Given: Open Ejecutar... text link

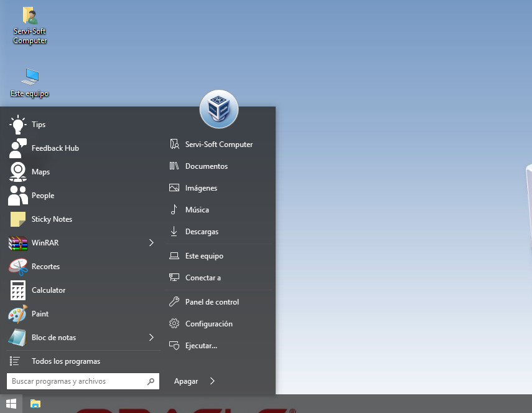Looking at the screenshot, I should (201, 346).
